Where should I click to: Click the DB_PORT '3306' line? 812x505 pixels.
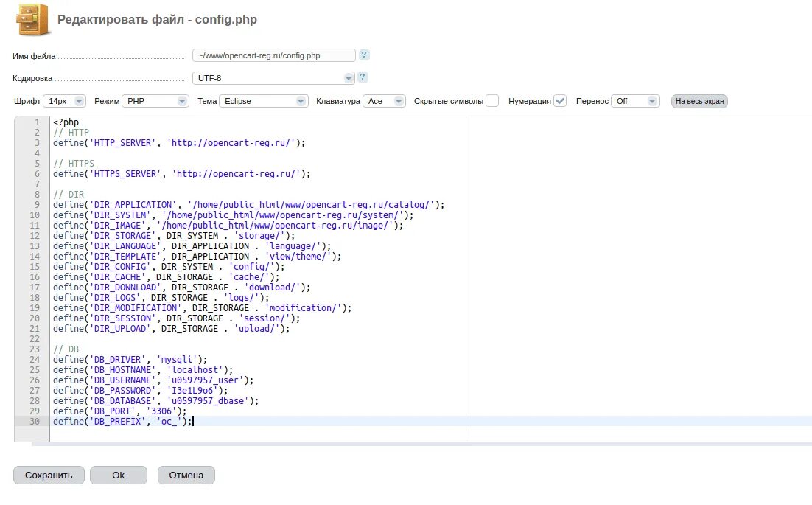[119, 411]
